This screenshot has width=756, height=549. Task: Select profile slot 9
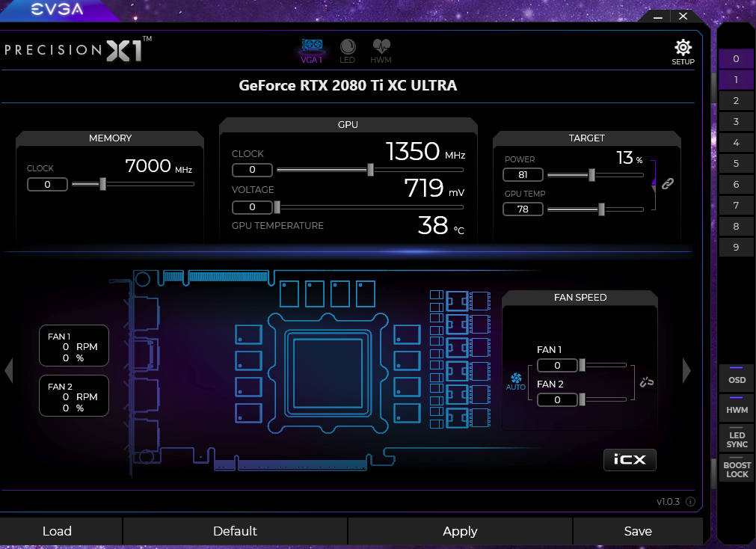737,247
